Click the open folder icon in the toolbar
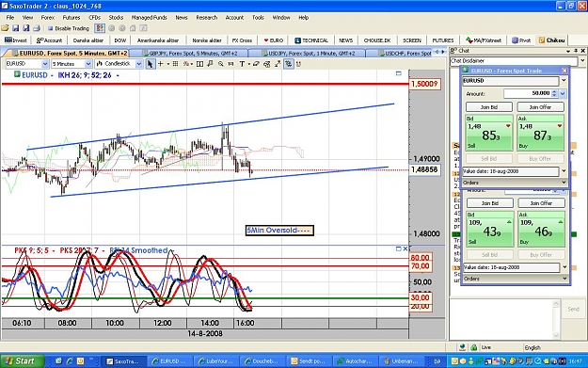This screenshot has width=588, height=368. (x=5, y=28)
